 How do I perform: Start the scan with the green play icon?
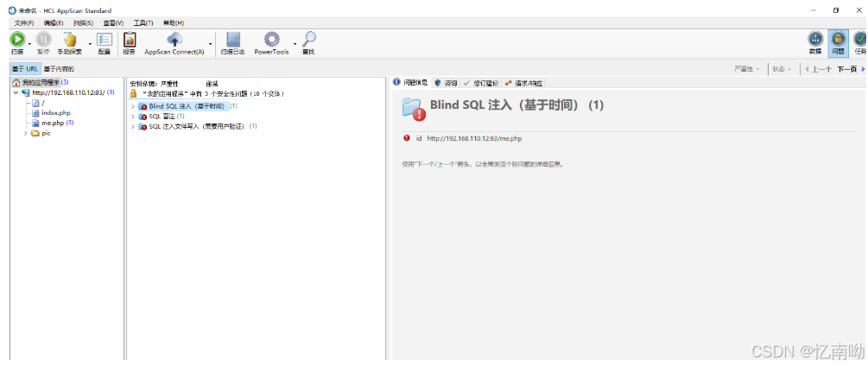click(17, 40)
